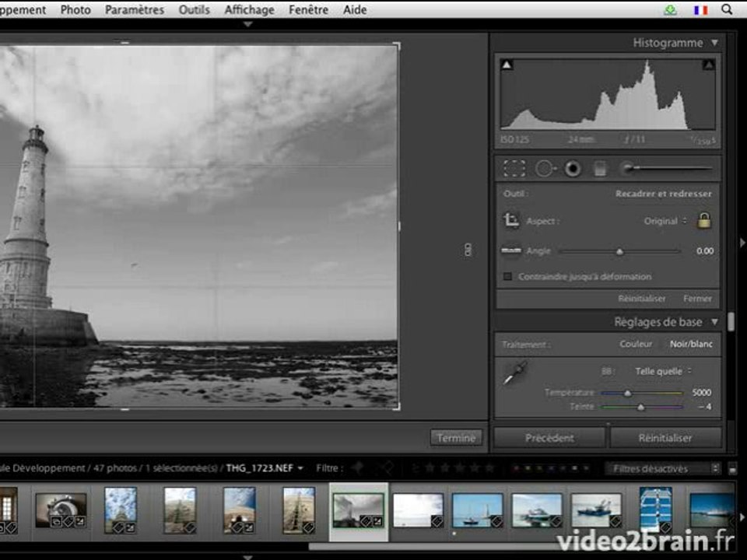This screenshot has height=560, width=747.
Task: Click the Précédent button
Action: point(549,438)
